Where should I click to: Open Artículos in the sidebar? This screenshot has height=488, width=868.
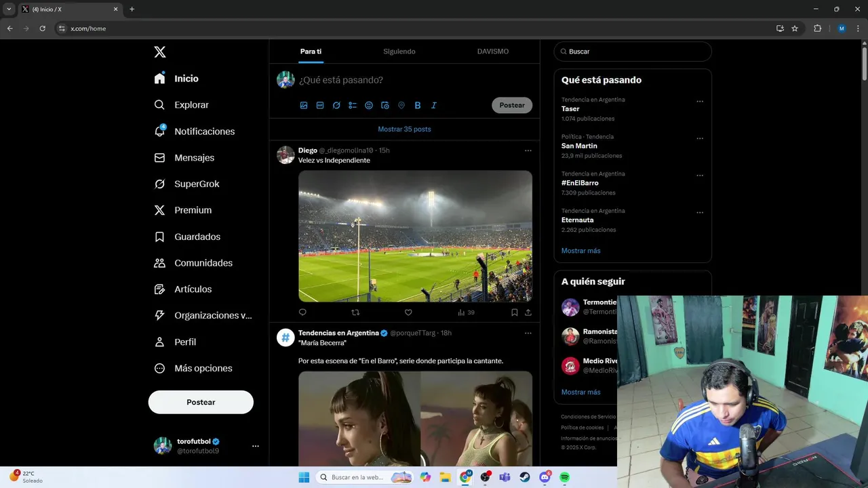point(182,289)
